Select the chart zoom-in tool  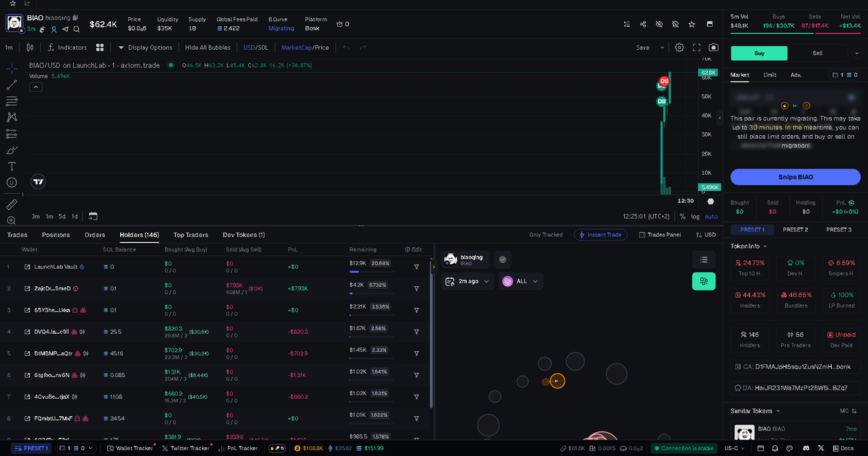[12, 220]
